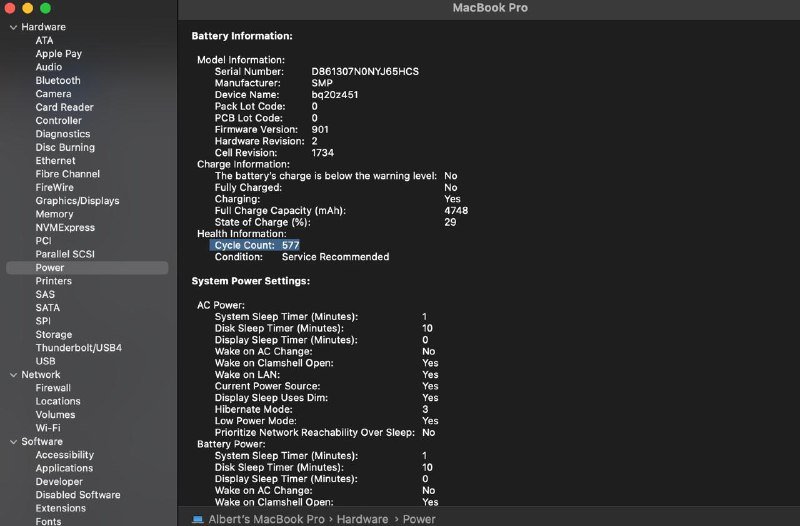Click the highlighted Cycle Count: 577 line
The height and width of the screenshot is (526, 800).
pyautogui.click(x=255, y=245)
